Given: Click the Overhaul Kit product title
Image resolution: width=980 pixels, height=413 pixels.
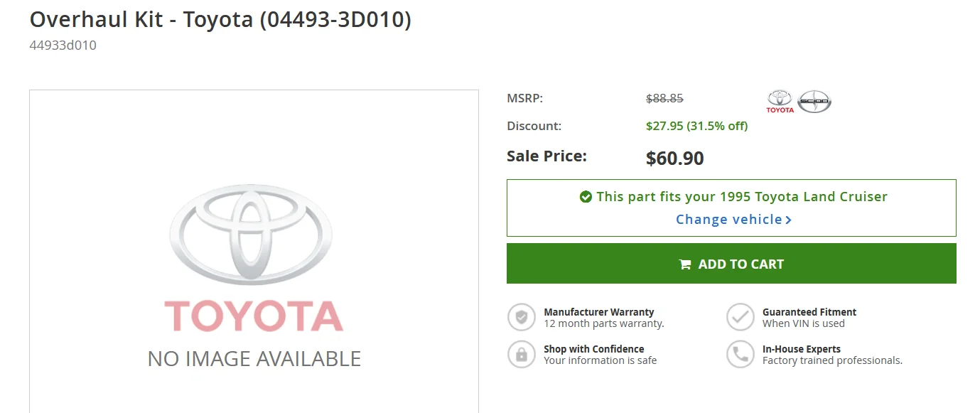Looking at the screenshot, I should (220, 19).
